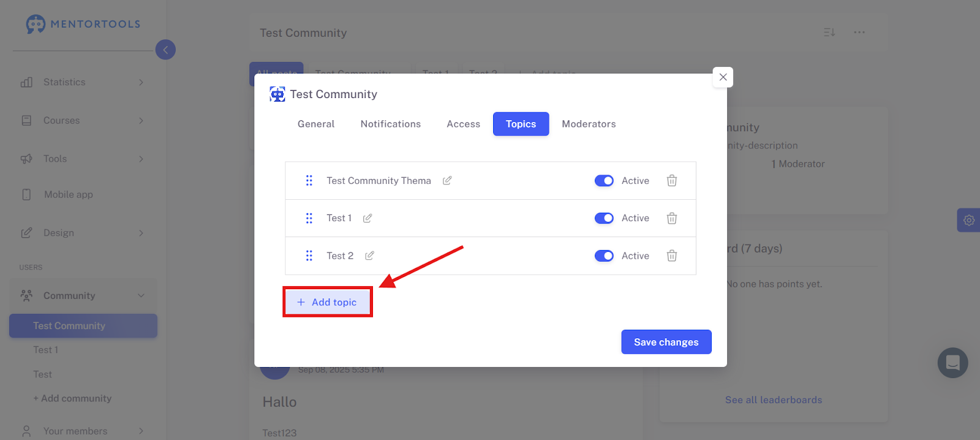The width and height of the screenshot is (980, 440).
Task: Delete the Test 2 topic
Action: [672, 256]
